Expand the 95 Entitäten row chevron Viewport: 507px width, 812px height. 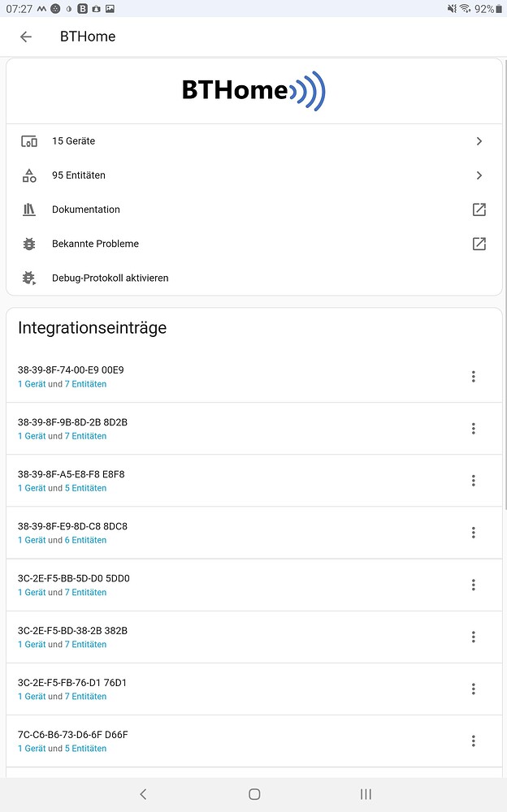tap(479, 175)
